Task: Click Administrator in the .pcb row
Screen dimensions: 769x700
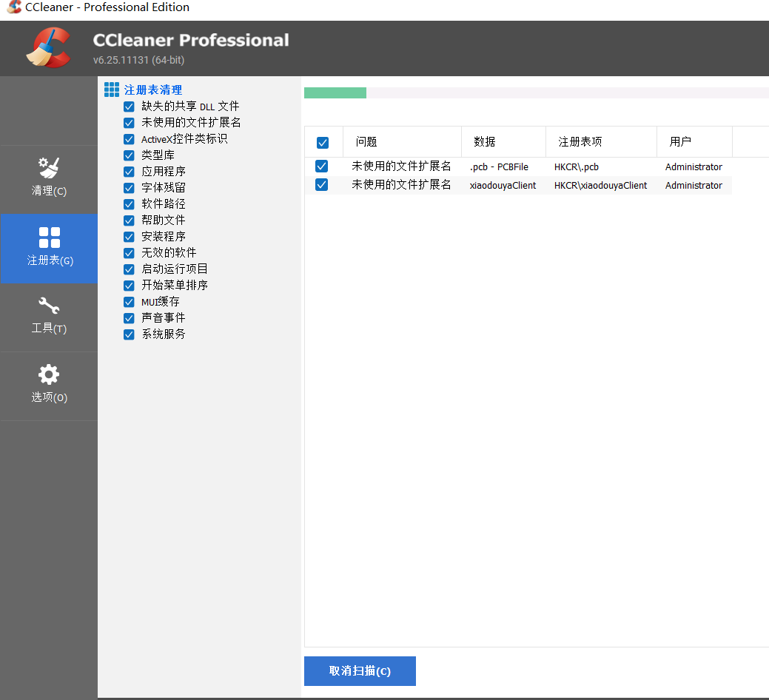Action: tap(694, 166)
